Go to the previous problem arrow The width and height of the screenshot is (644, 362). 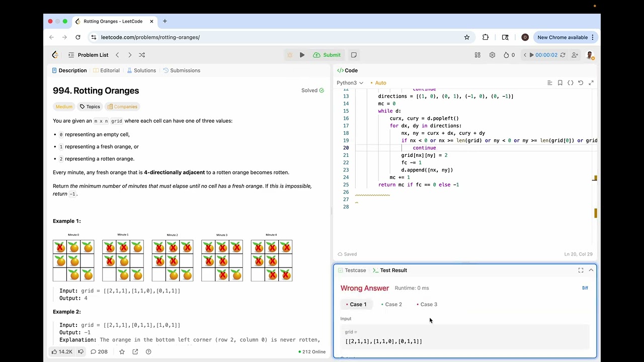[x=117, y=55]
